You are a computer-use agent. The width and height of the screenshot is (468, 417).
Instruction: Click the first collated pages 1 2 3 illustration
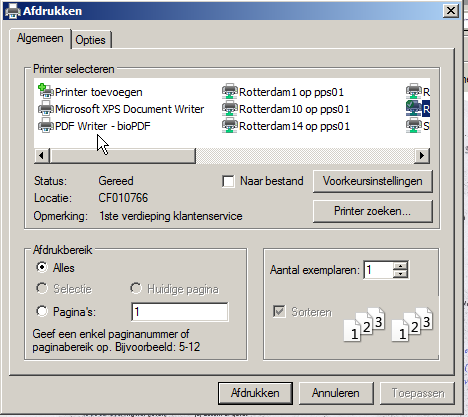click(364, 324)
